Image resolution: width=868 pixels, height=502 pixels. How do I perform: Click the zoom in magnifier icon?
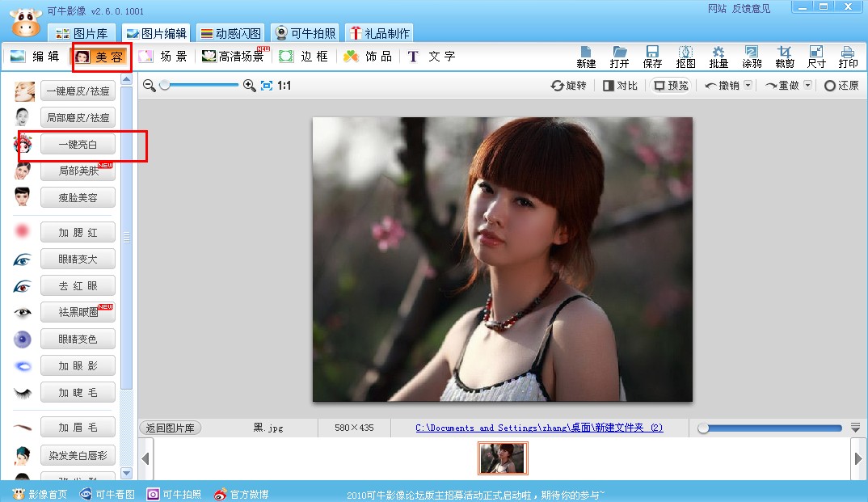(249, 85)
